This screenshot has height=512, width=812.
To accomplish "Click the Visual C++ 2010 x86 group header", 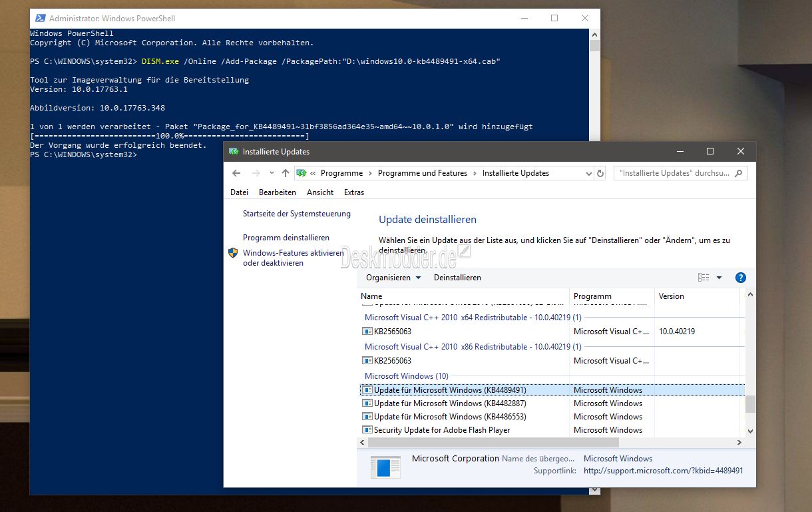I will pyautogui.click(x=473, y=347).
